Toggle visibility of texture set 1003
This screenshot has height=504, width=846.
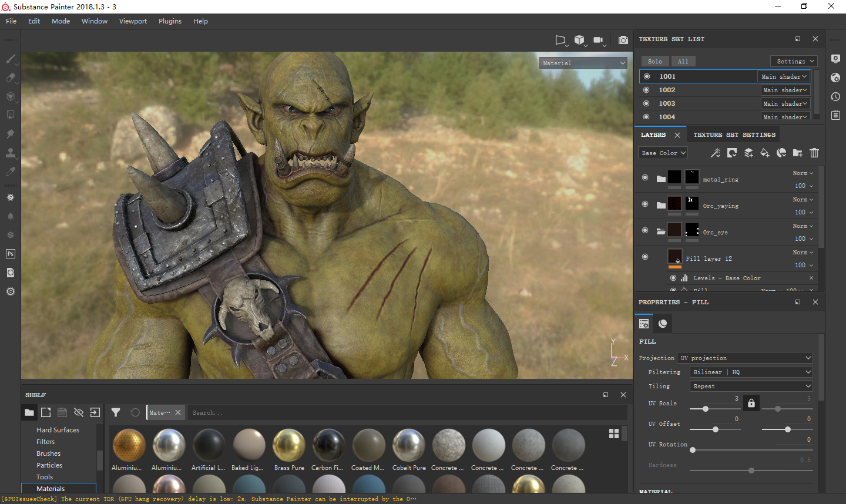[x=647, y=103]
